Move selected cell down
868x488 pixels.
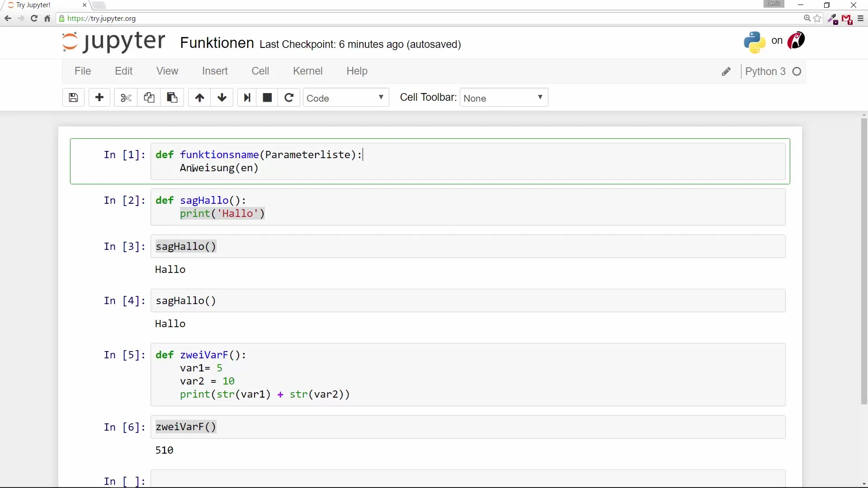tap(222, 98)
